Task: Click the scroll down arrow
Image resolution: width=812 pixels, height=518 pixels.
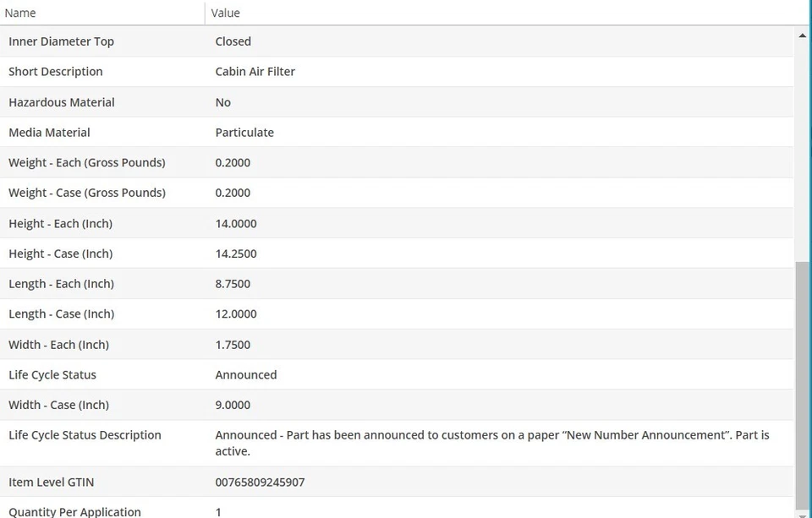Action: (x=803, y=512)
